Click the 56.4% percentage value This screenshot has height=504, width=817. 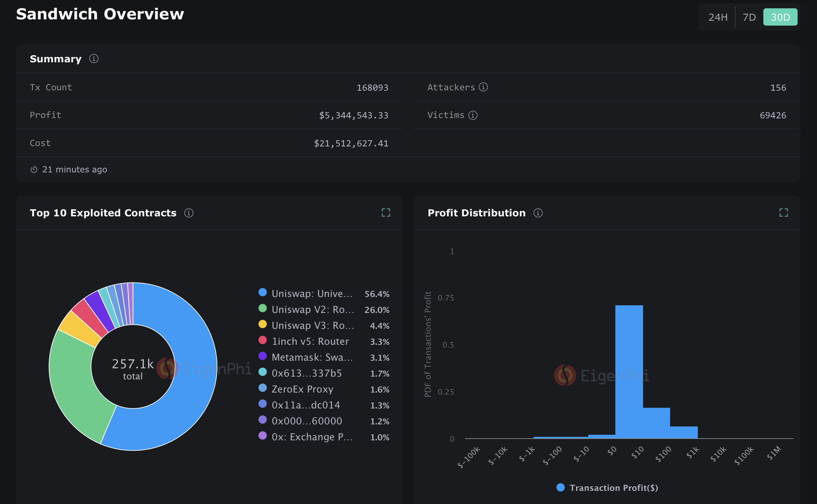tap(377, 294)
